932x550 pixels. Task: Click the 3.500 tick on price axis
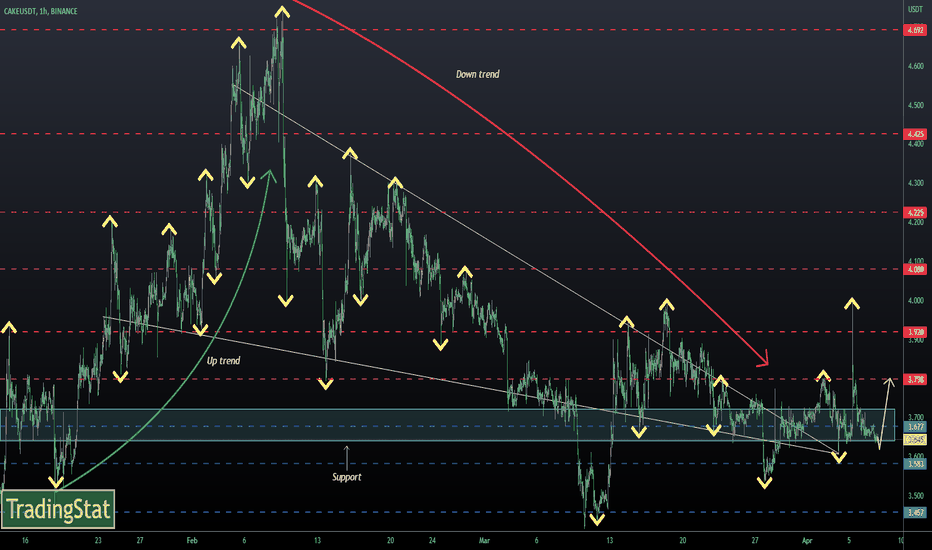tap(915, 495)
